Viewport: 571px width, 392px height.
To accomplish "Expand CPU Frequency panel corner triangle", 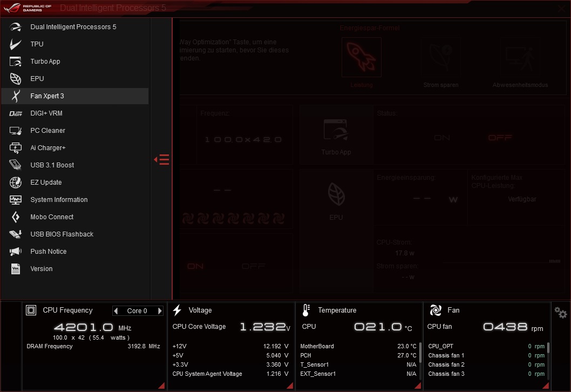I will point(161,386).
